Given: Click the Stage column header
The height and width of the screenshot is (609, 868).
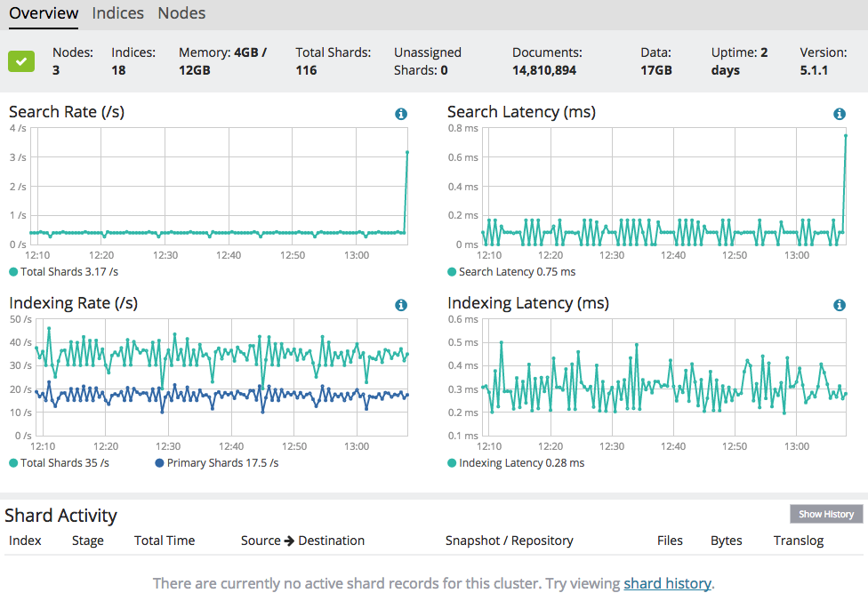Looking at the screenshot, I should [x=88, y=541].
